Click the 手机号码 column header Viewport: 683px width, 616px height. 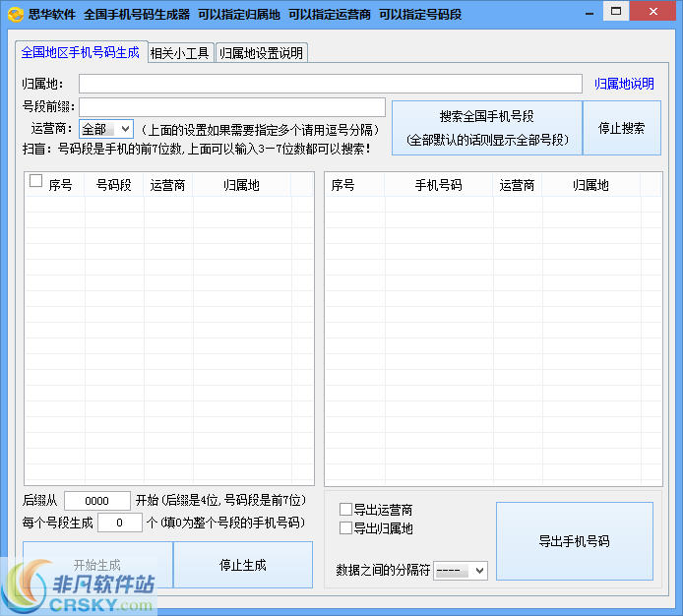pos(439,185)
